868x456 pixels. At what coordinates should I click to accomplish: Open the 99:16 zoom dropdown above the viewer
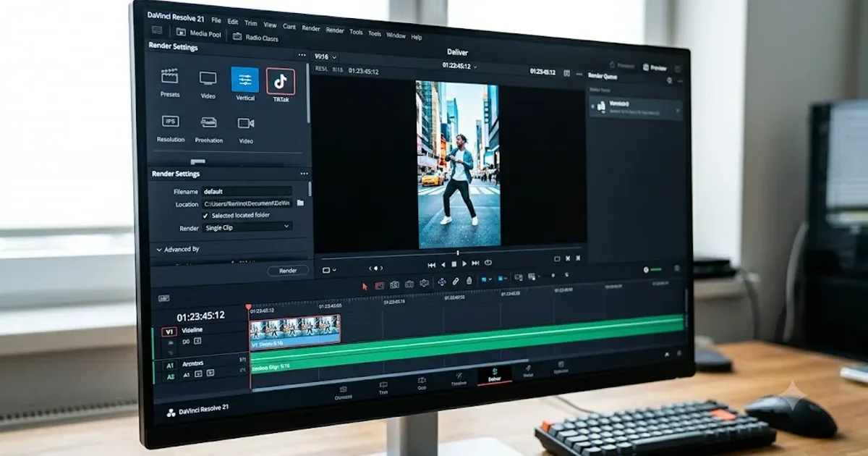[325, 56]
